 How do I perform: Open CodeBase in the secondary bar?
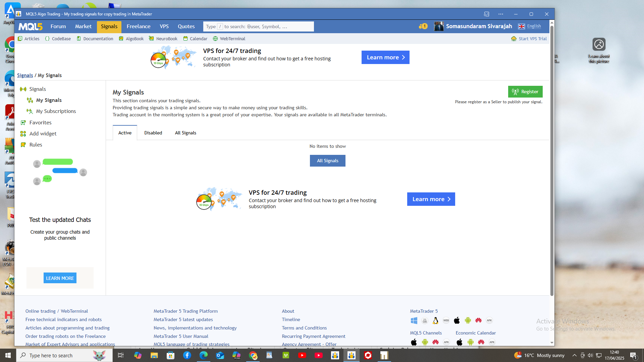click(58, 39)
